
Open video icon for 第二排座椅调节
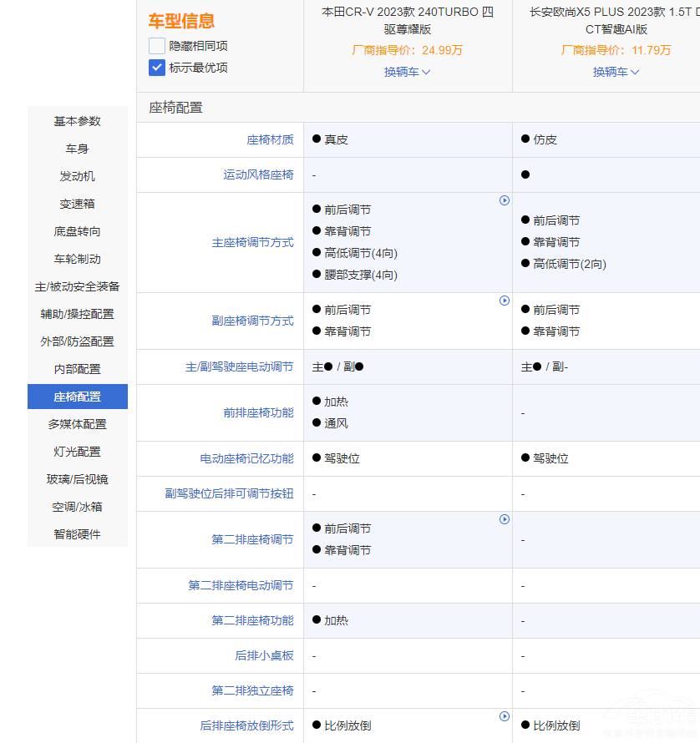(x=505, y=519)
